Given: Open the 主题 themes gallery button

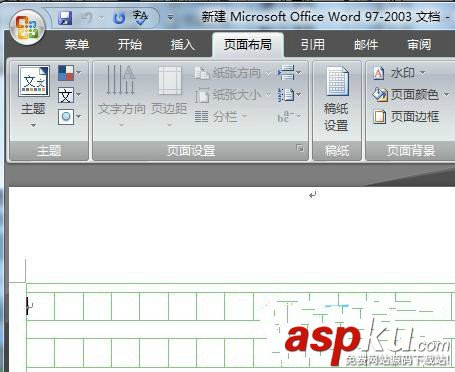Looking at the screenshot, I should (33, 96).
